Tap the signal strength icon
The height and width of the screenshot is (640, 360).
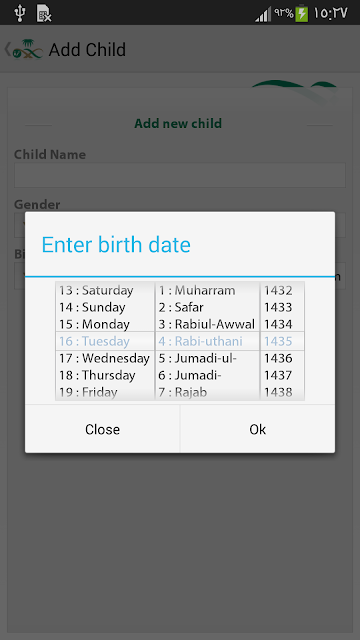pos(263,14)
